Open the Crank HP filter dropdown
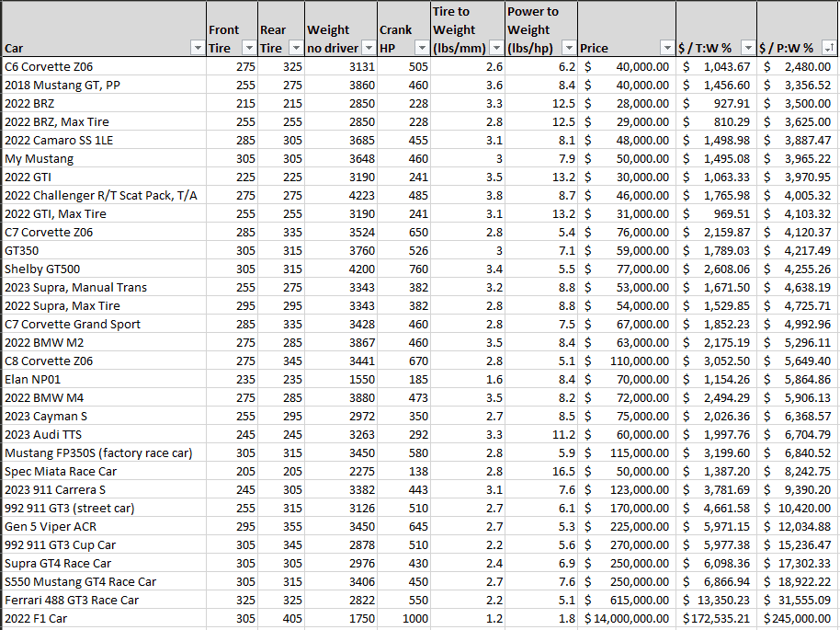Image resolution: width=840 pixels, height=630 pixels. [x=422, y=48]
